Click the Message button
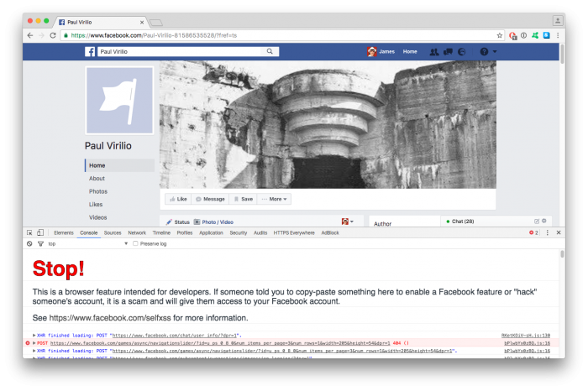Image resolution: width=588 pixels, height=391 pixels. coord(210,199)
